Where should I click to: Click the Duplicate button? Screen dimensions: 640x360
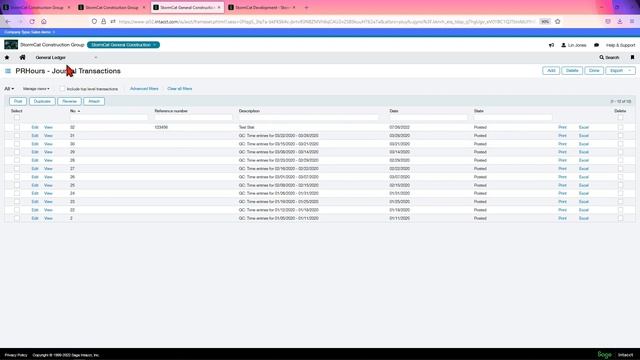coord(42,101)
